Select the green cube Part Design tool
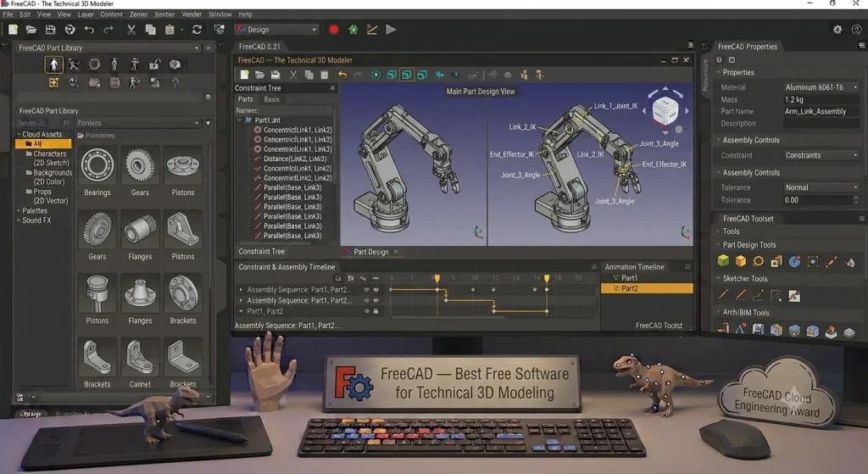This screenshot has width=868, height=474. [723, 261]
